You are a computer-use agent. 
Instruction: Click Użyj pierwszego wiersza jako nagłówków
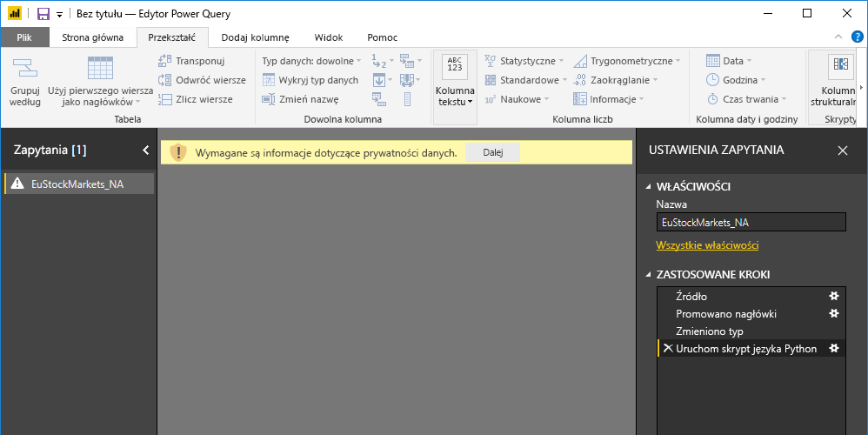pos(100,82)
